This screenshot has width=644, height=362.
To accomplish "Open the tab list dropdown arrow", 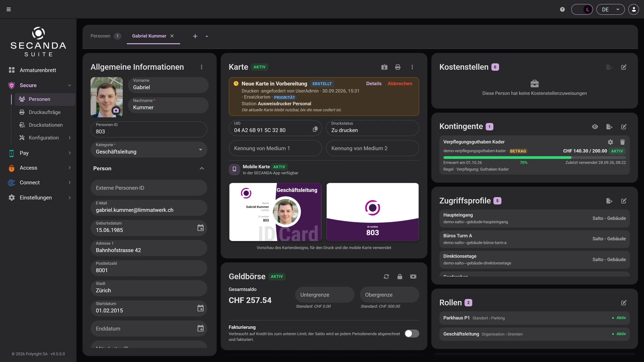I will [207, 36].
